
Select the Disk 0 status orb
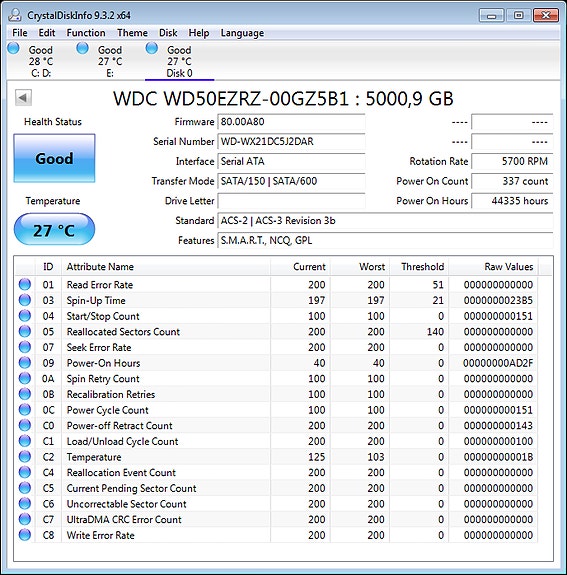point(151,48)
